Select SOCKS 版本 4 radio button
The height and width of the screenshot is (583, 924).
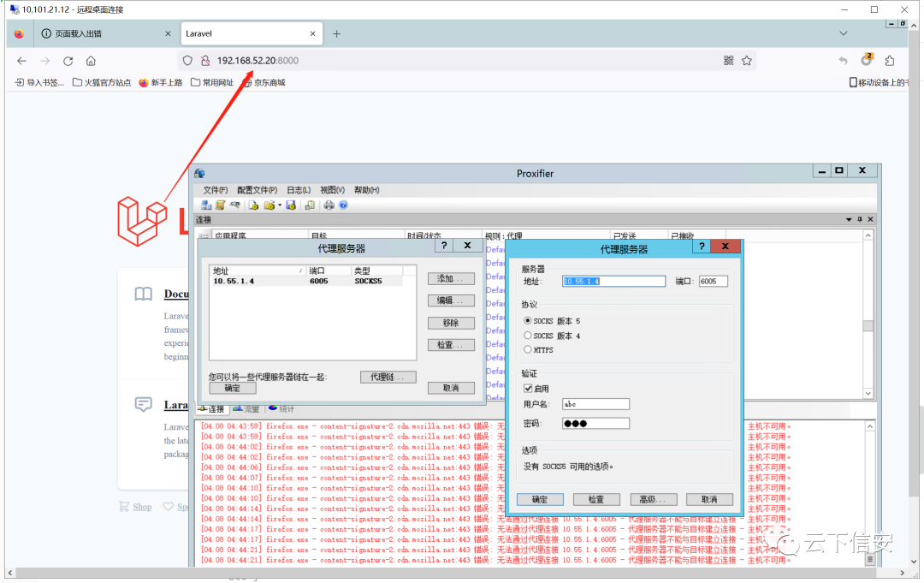coord(527,336)
